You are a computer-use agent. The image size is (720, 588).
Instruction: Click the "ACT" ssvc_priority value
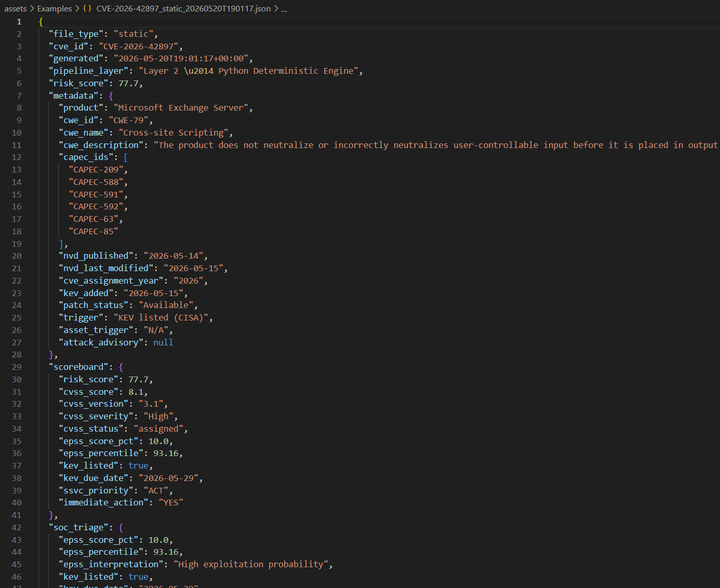pos(156,490)
